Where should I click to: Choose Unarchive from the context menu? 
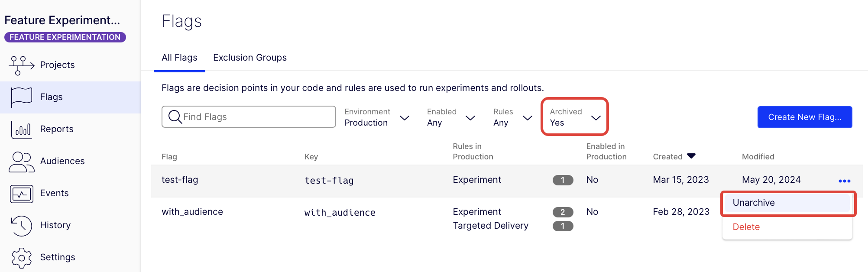[x=754, y=203]
